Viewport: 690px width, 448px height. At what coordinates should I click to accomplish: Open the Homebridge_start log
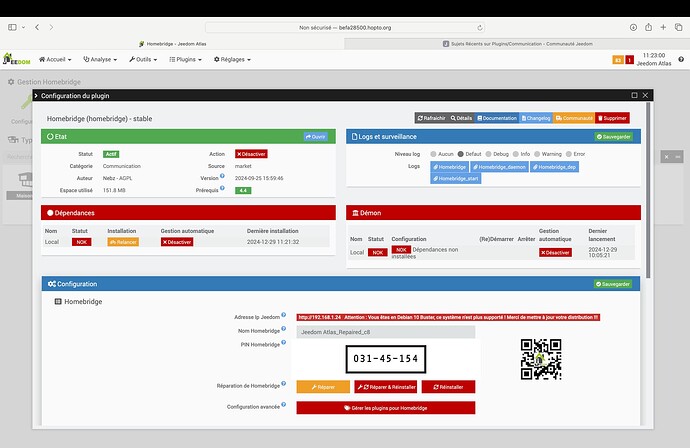(455, 178)
